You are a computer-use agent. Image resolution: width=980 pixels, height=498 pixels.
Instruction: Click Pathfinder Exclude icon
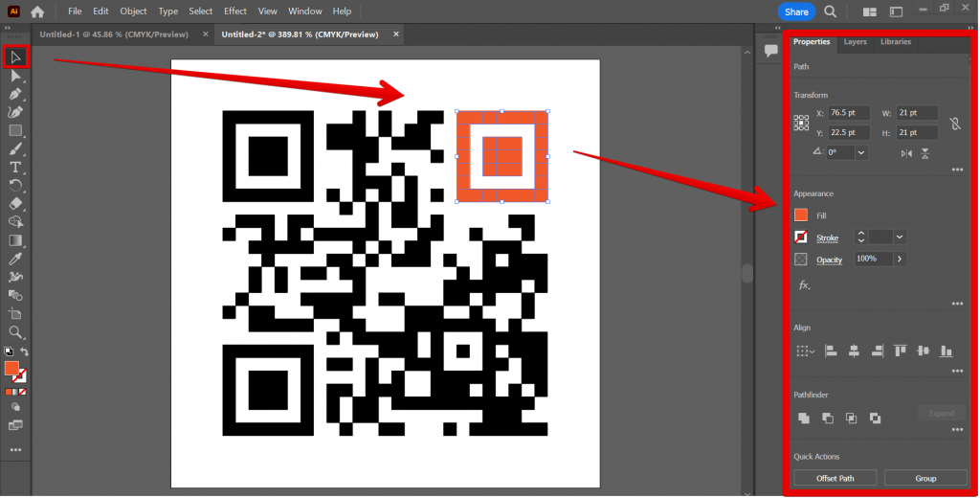[x=875, y=418]
